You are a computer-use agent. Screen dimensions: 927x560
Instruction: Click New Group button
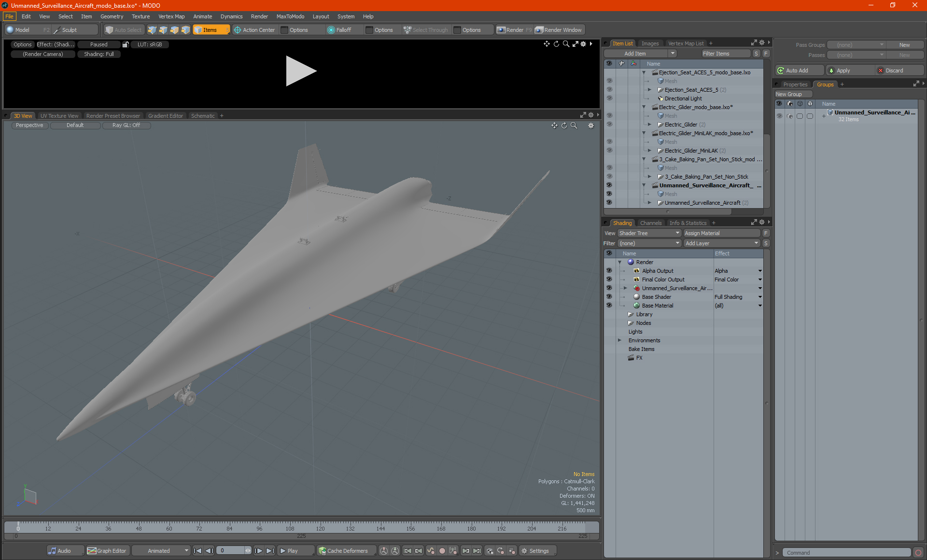click(x=793, y=94)
